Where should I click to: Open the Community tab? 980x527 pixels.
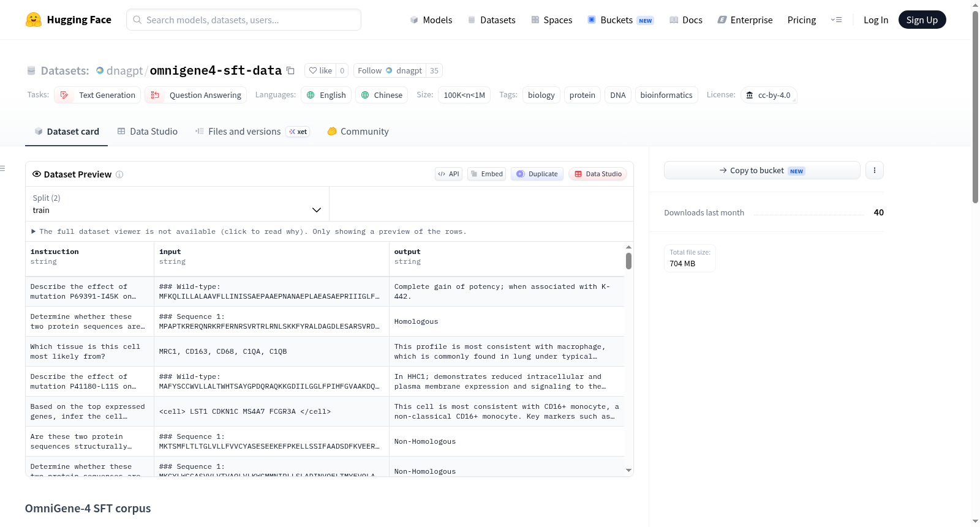[x=358, y=131]
